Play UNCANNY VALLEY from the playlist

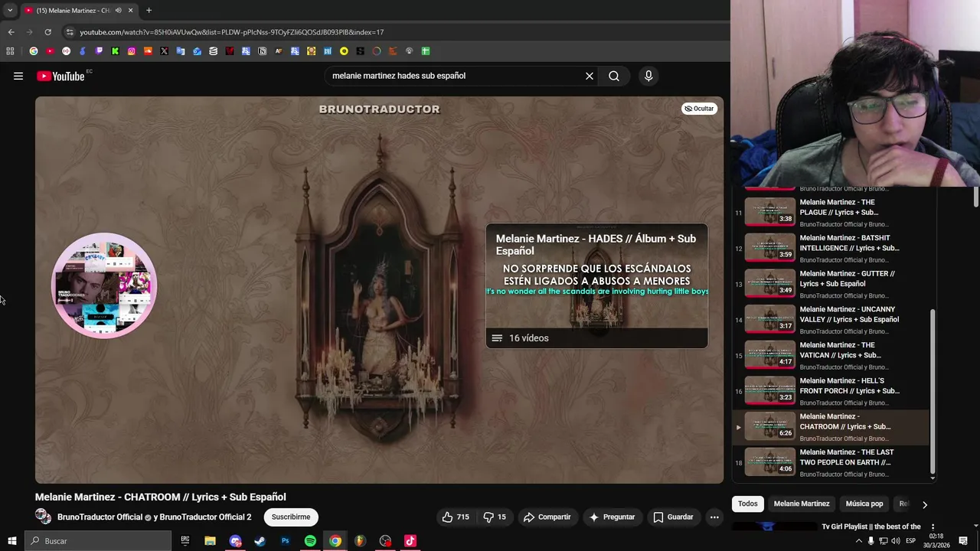click(831, 319)
